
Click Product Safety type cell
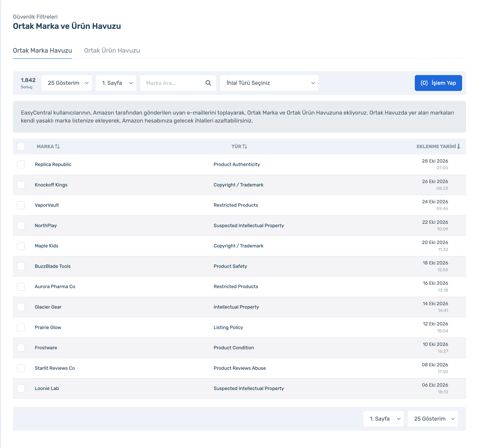coord(230,266)
